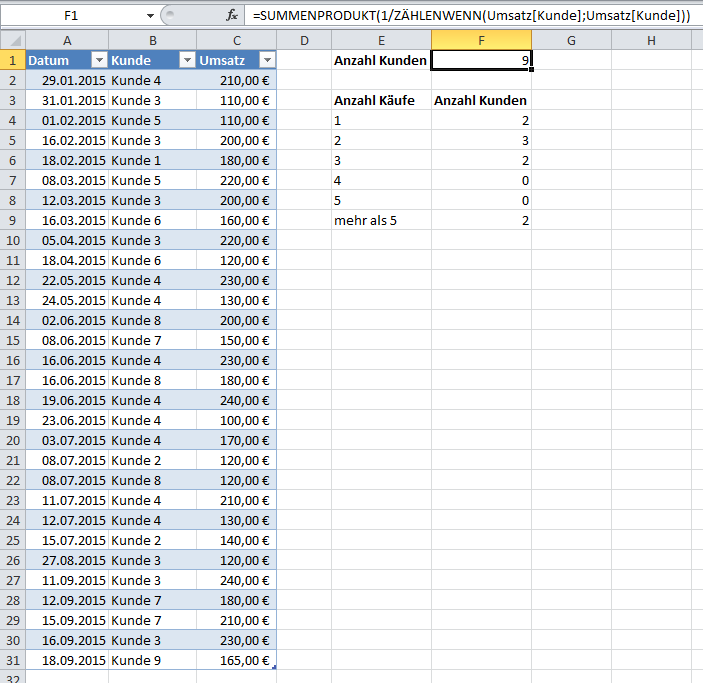The image size is (703, 683).
Task: Open the Datum column filter dropdown
Action: tap(99, 60)
